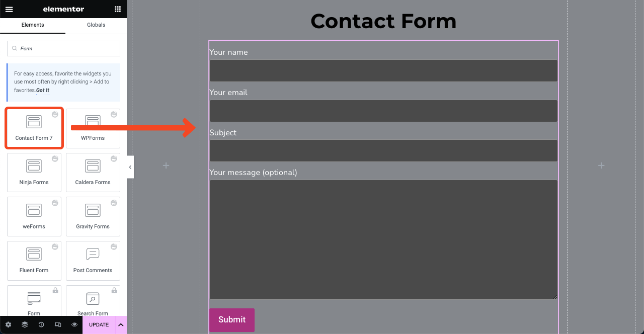Click the Your email input field

(383, 111)
